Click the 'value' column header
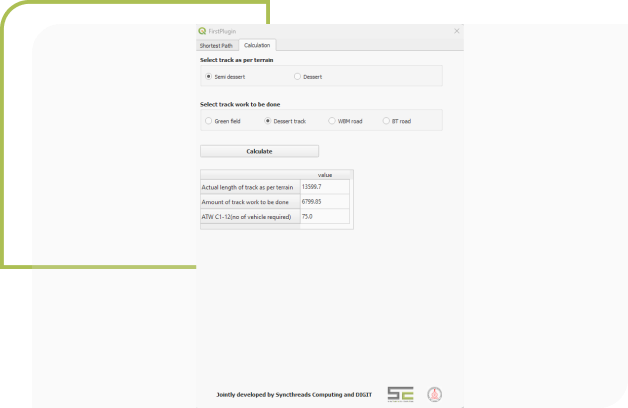Image resolution: width=628 pixels, height=408 pixels. click(x=324, y=175)
